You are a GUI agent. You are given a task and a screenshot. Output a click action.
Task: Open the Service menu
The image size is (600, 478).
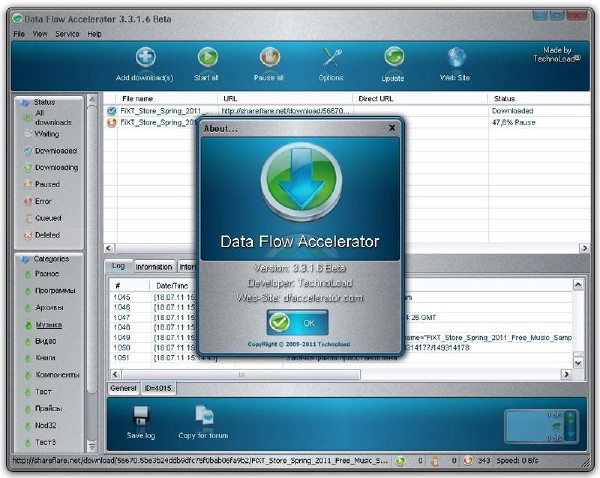67,34
